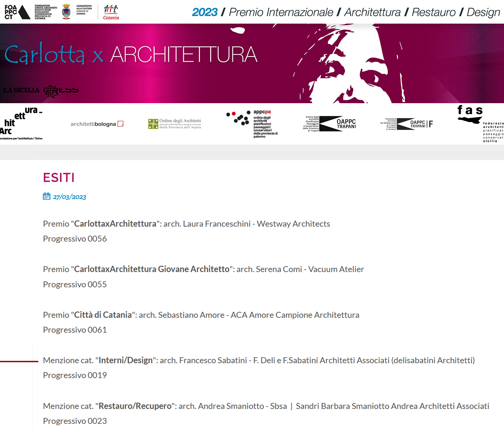
Task: Click the Comune di Catania crest logo
Action: coord(66,11)
